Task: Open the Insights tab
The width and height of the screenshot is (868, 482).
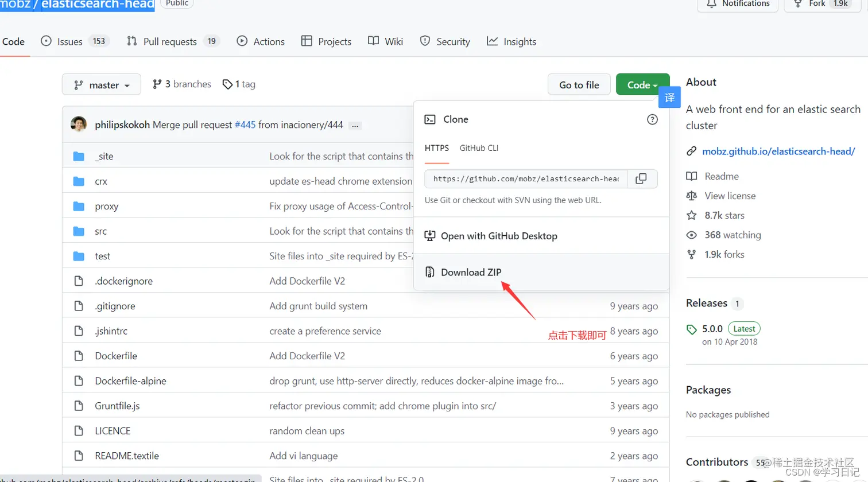Action: coord(511,41)
